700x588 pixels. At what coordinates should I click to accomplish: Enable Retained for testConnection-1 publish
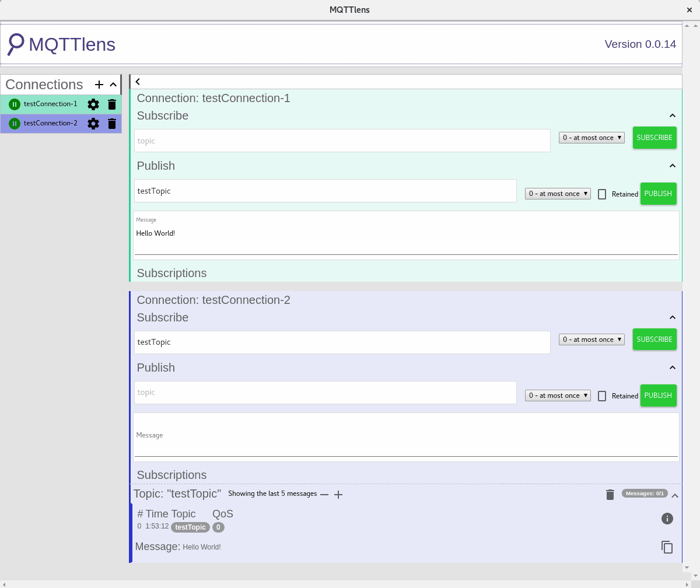pyautogui.click(x=601, y=194)
